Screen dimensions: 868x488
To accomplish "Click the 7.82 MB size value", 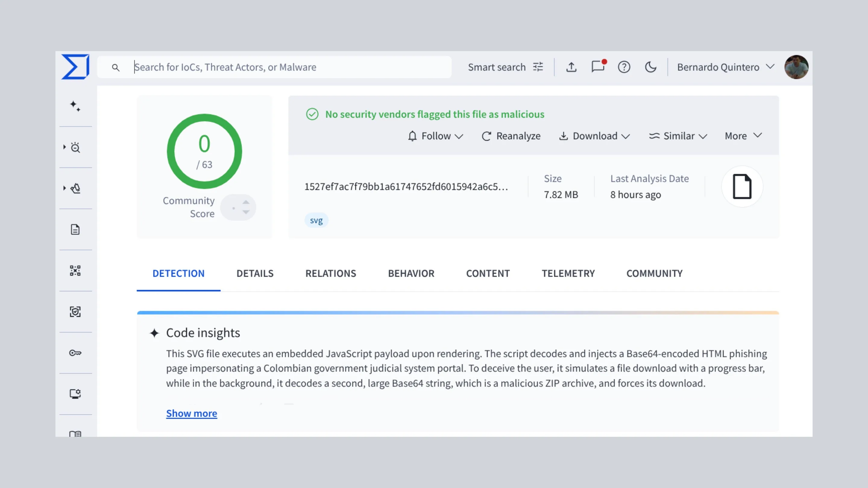I will pos(561,195).
